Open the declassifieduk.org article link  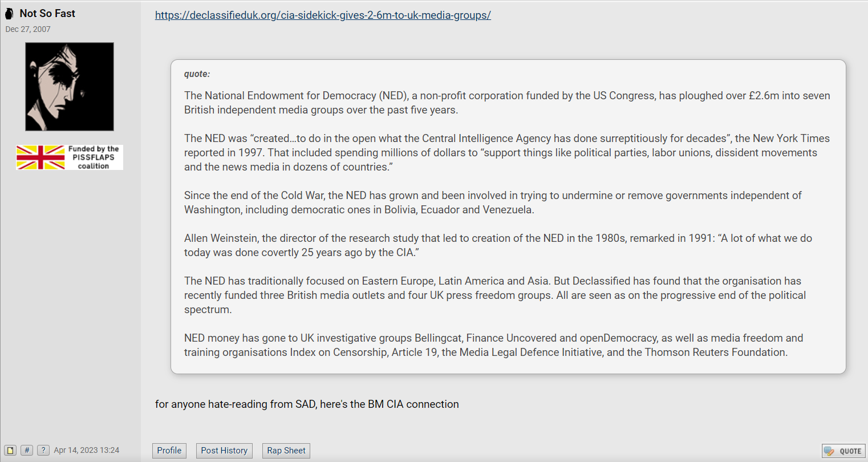(323, 15)
